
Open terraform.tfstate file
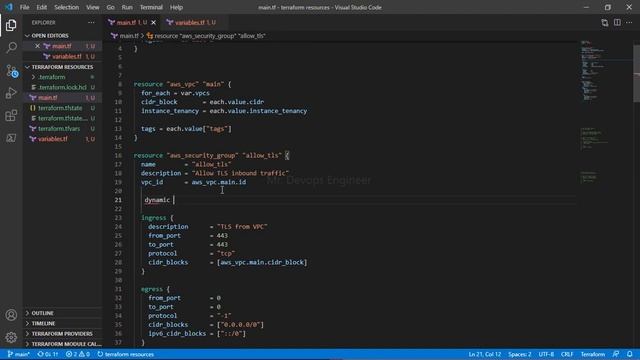point(60,108)
